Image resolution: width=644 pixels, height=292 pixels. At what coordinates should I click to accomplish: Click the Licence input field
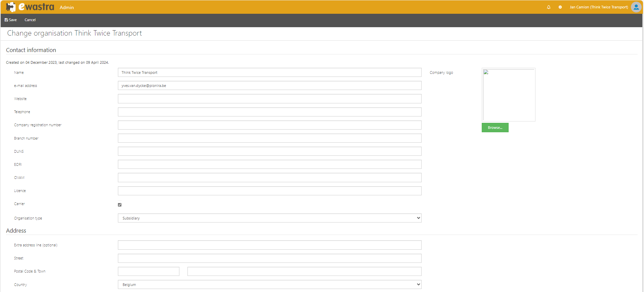click(269, 191)
